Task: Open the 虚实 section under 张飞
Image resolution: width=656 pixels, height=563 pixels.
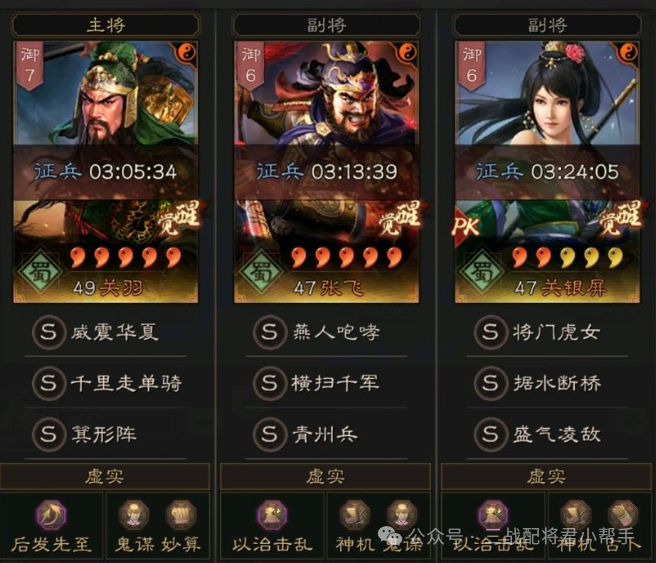Action: pos(325,476)
